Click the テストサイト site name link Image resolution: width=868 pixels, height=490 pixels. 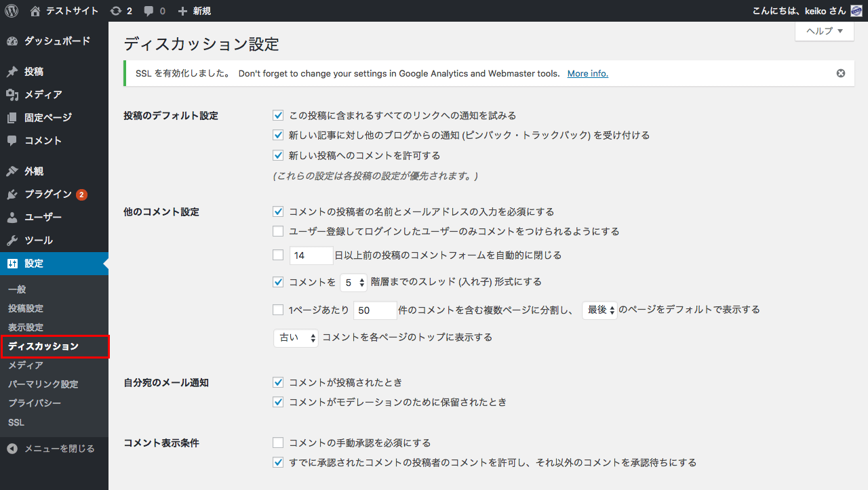click(x=72, y=11)
